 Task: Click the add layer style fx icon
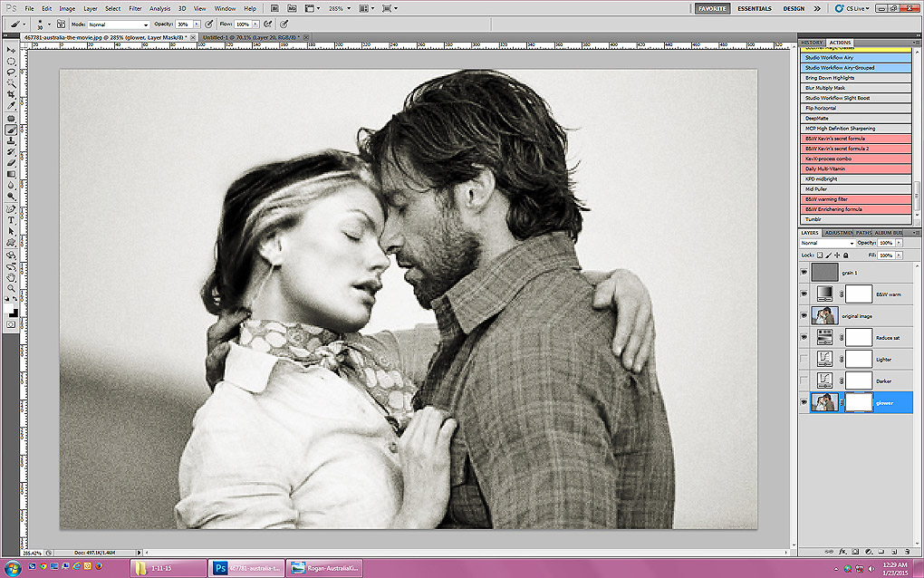[842, 550]
